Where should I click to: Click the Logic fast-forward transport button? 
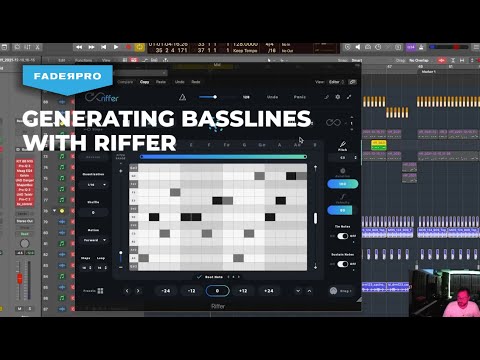tap(91, 47)
